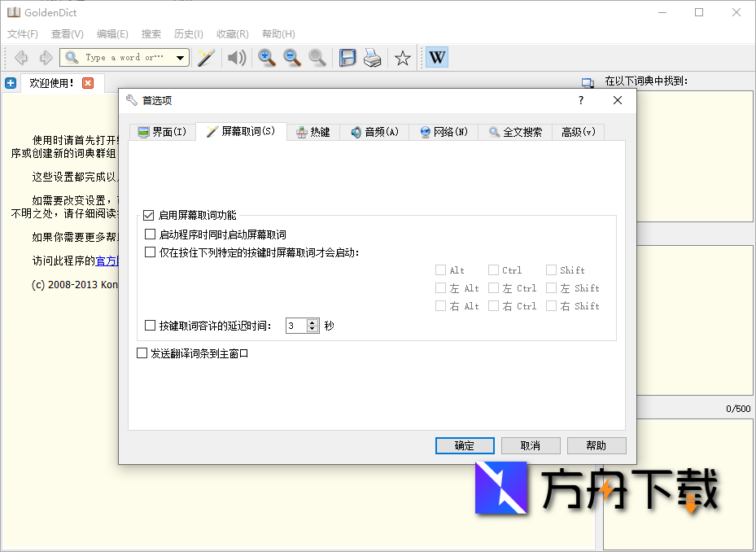The width and height of the screenshot is (756, 552).
Task: Open the Wikipedia dictionary icon
Action: pyautogui.click(x=437, y=57)
